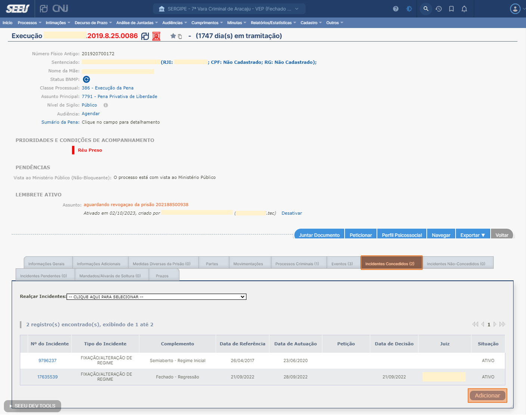Open the Outros menu
The width and height of the screenshot is (526, 420).
(334, 23)
